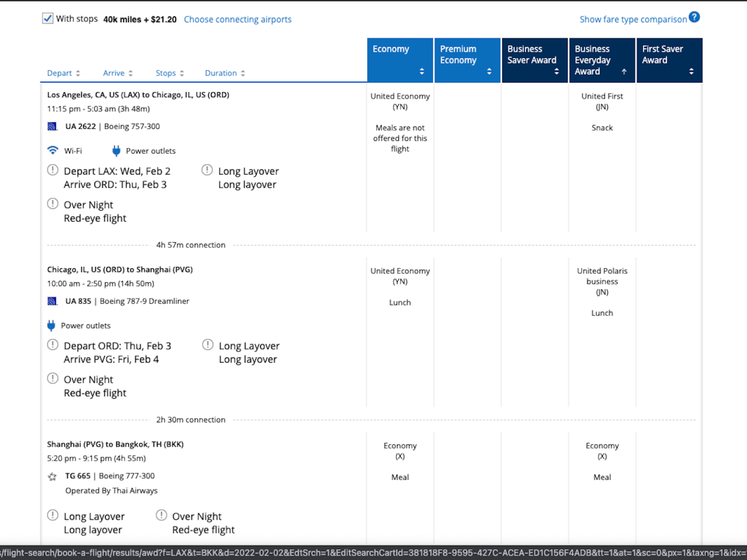This screenshot has height=560, width=747.
Task: Sort flights by Arrive time
Action: pos(118,73)
